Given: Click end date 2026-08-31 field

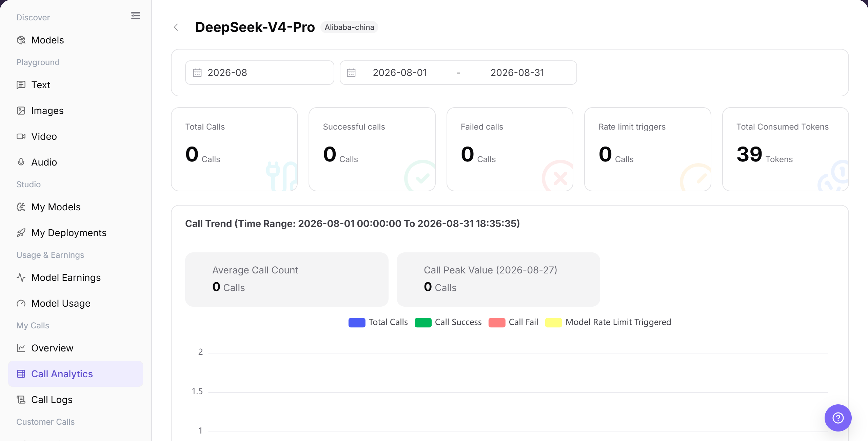Looking at the screenshot, I should pyautogui.click(x=517, y=73).
